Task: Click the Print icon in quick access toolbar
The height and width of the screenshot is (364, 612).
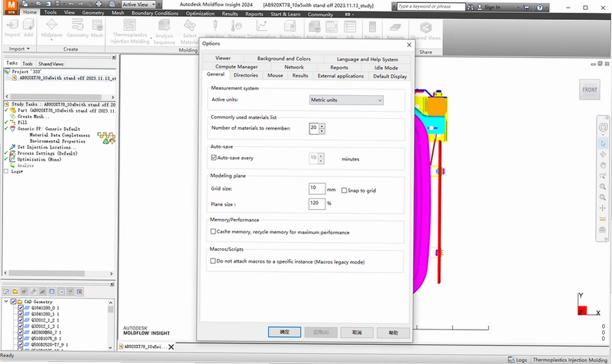Action: tap(99, 4)
